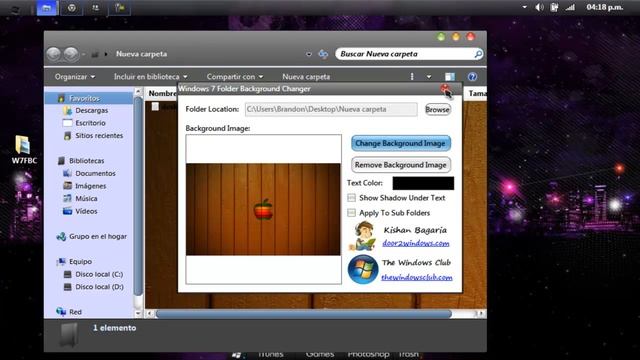Click the Back navigation arrow in Explorer
The height and width of the screenshot is (360, 640).
(53, 54)
